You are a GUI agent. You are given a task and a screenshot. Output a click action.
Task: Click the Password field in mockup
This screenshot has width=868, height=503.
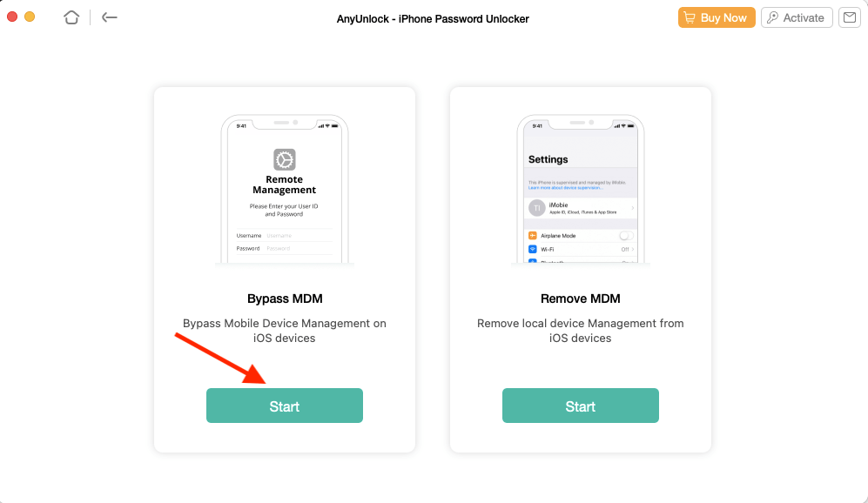click(x=285, y=249)
